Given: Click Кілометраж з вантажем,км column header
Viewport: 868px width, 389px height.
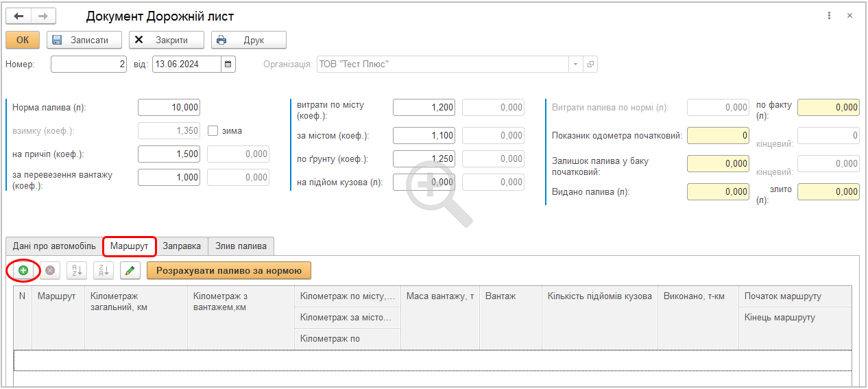Looking at the screenshot, I should pyautogui.click(x=241, y=317).
